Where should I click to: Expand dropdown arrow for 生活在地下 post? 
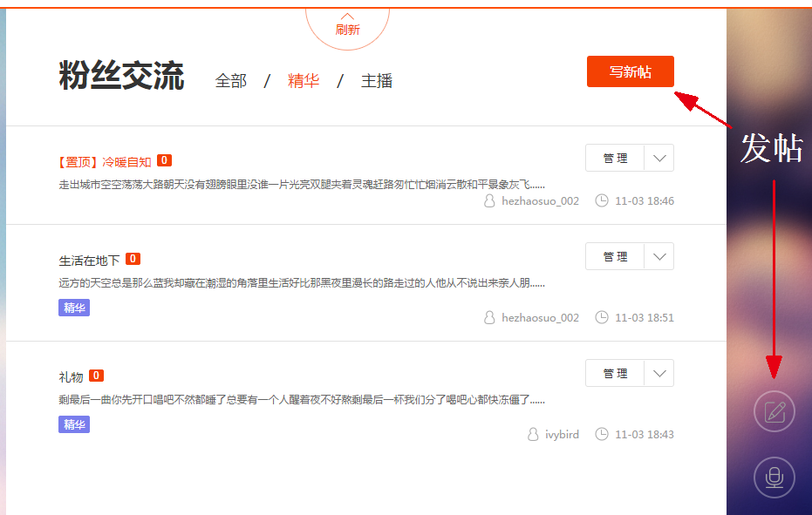tap(659, 256)
